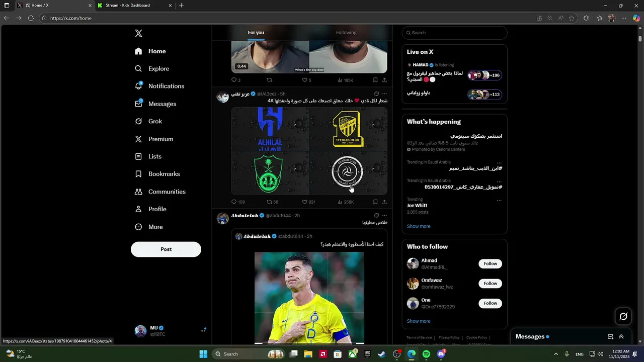Open the Ittihad Club logo image
Screen dimensions: 644x362
[x=348, y=129]
